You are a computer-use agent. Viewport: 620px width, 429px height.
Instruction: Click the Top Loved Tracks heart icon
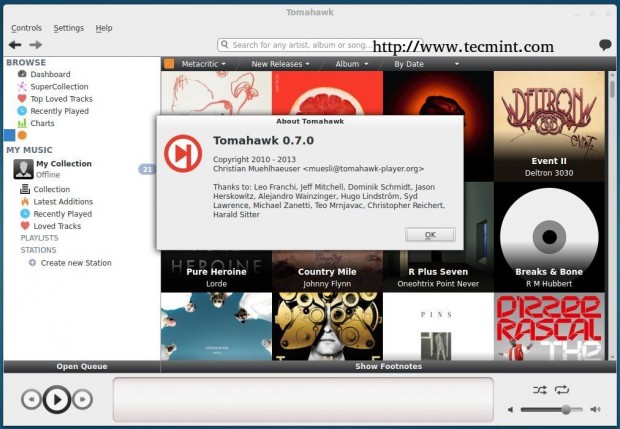[x=22, y=98]
